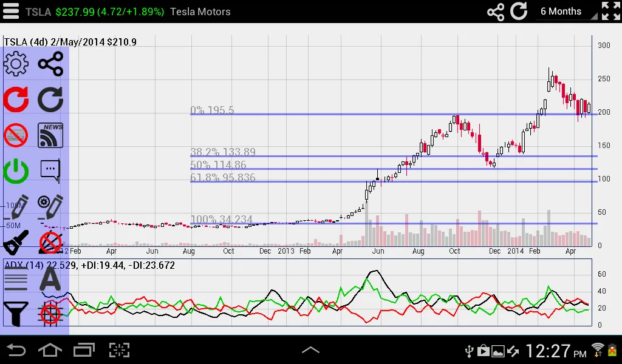This screenshot has height=364, width=622.
Task: Go to Android home screen
Action: (50, 350)
